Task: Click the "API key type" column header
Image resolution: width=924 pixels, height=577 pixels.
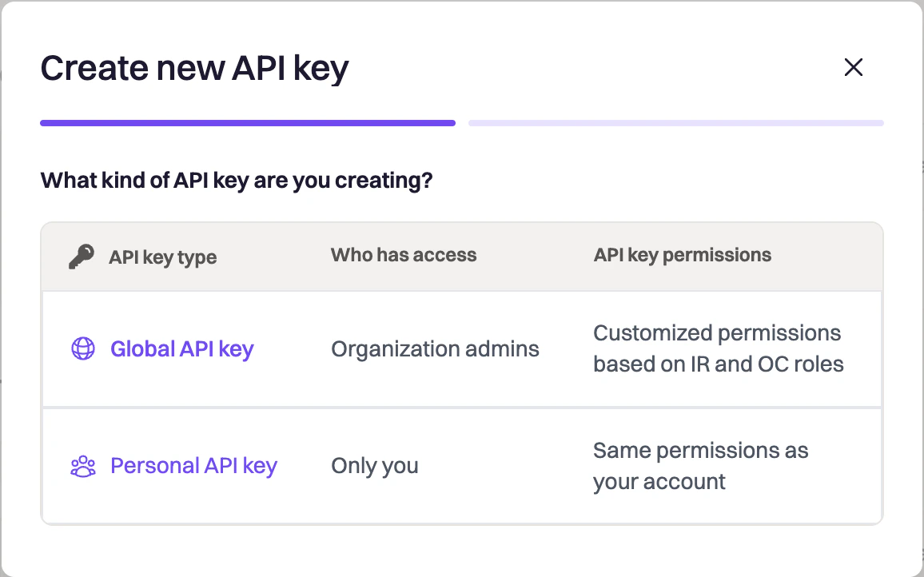Action: (163, 257)
